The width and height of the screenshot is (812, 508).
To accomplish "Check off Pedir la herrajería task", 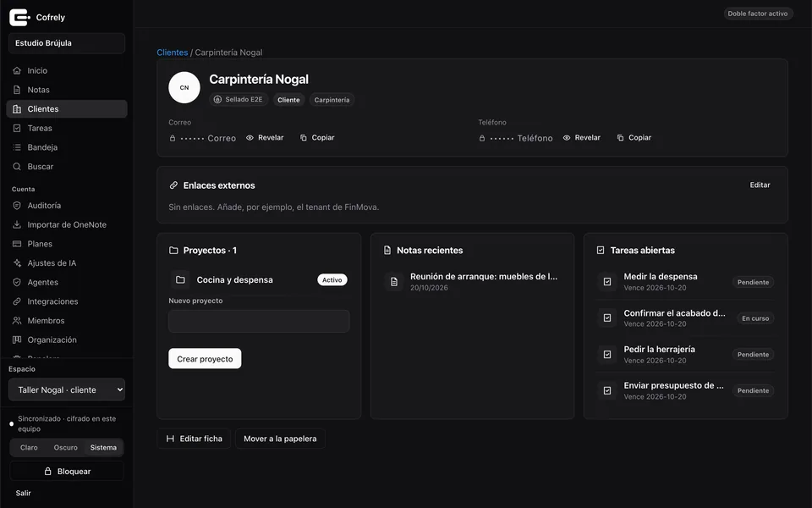I will point(607,355).
